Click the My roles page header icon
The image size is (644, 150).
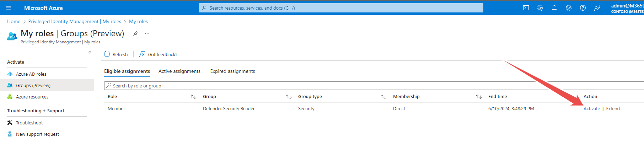pyautogui.click(x=12, y=36)
